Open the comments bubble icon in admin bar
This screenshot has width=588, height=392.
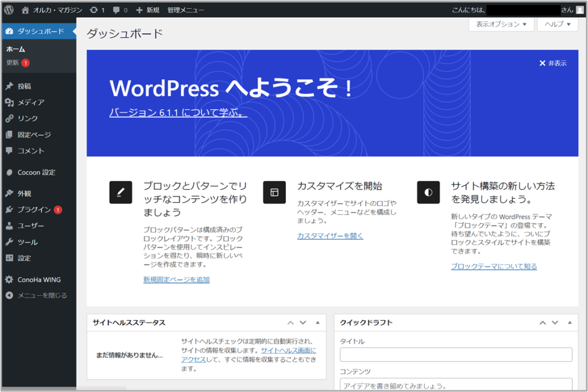pyautogui.click(x=116, y=10)
